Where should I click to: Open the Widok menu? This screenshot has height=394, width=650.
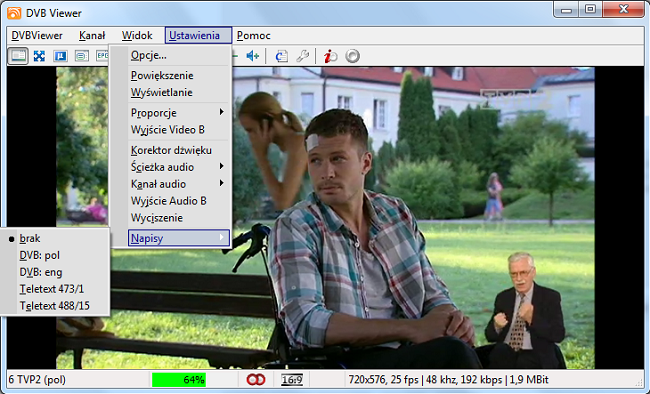(x=137, y=36)
